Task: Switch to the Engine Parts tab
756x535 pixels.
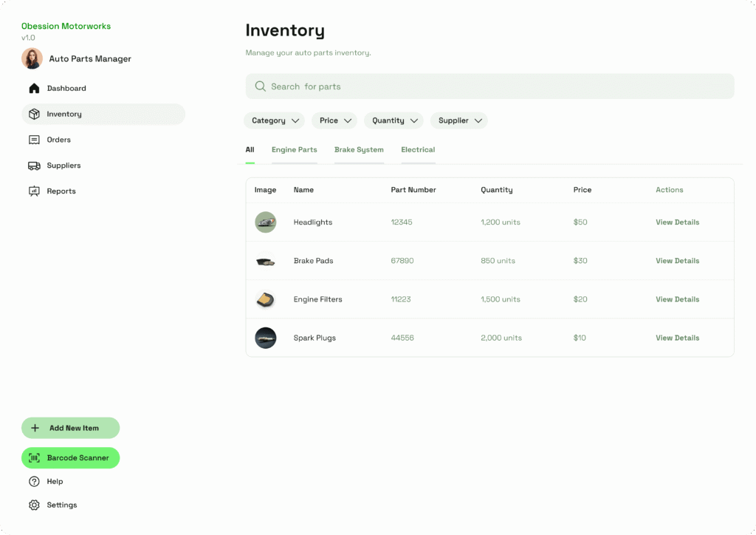Action: point(294,150)
